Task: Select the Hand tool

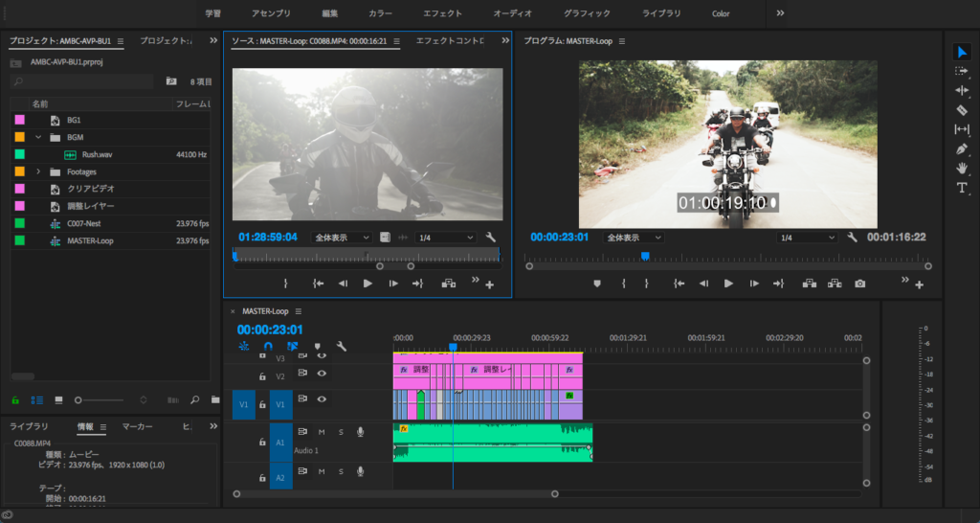Action: [962, 169]
